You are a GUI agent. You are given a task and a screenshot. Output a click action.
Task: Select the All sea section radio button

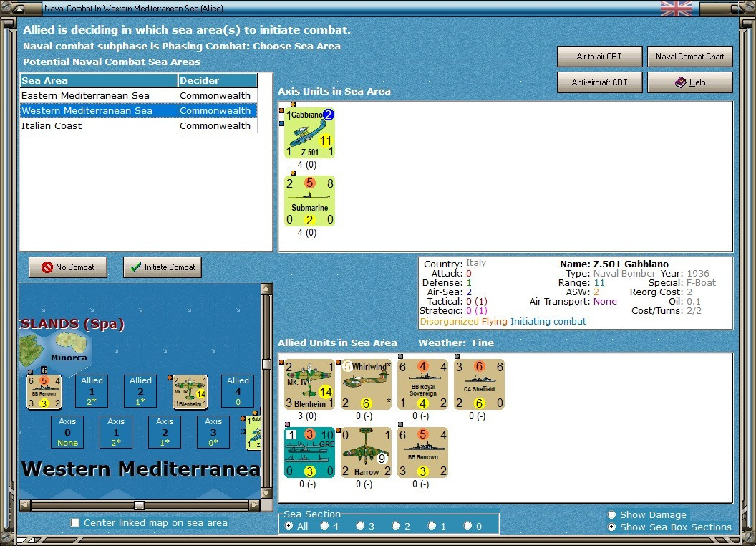pyautogui.click(x=289, y=526)
